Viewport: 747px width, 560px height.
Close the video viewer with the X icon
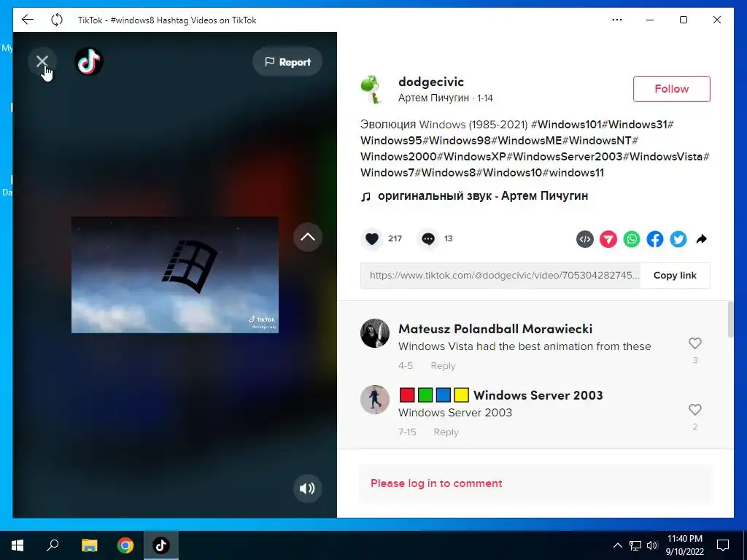click(42, 61)
